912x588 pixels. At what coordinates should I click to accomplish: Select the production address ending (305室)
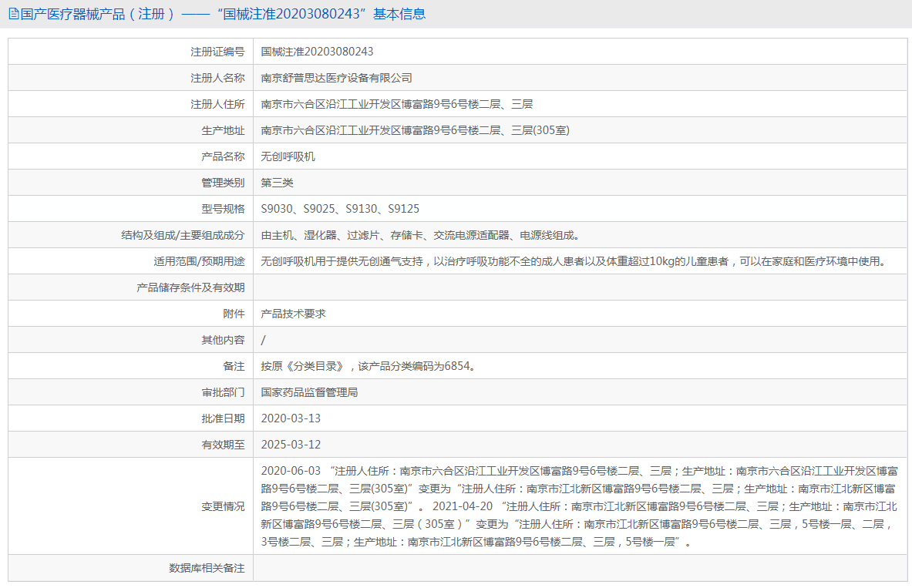tap(416, 130)
